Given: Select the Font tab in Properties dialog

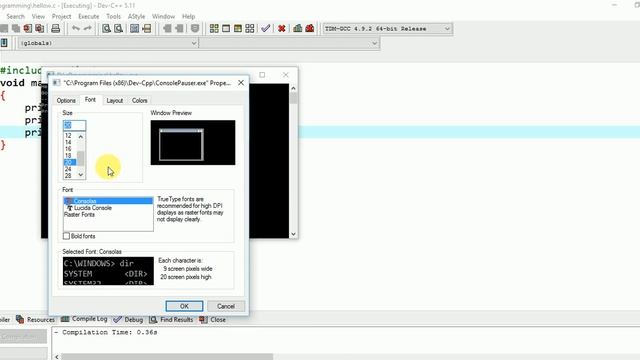Looking at the screenshot, I should (90, 100).
